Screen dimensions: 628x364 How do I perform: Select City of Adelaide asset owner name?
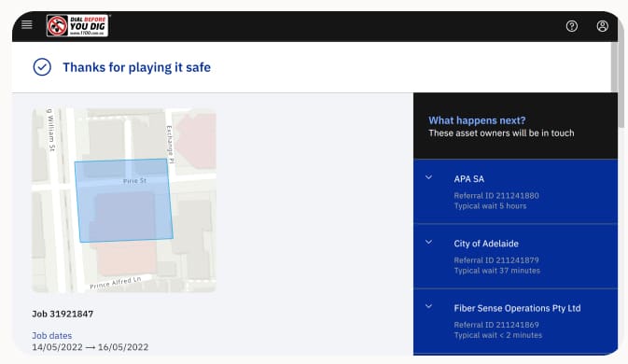point(486,244)
